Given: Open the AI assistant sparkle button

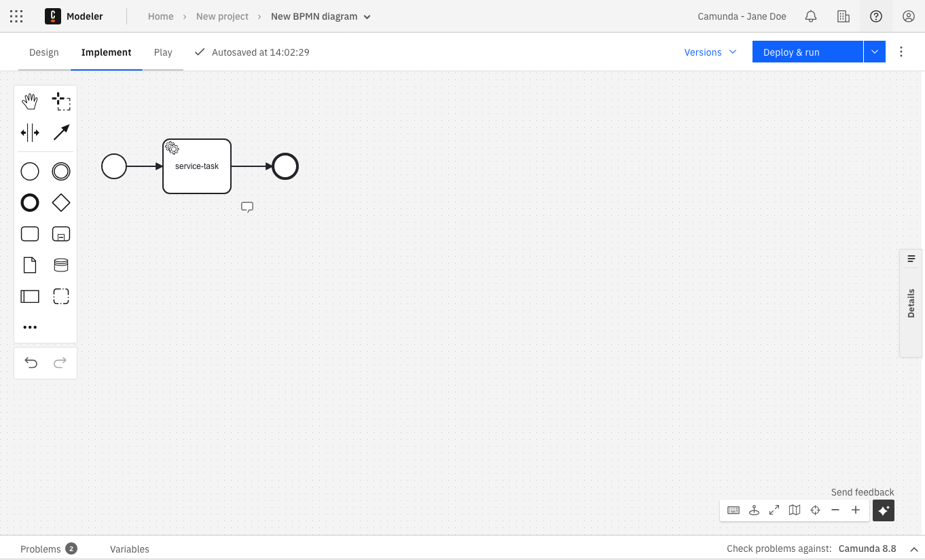Looking at the screenshot, I should [884, 510].
